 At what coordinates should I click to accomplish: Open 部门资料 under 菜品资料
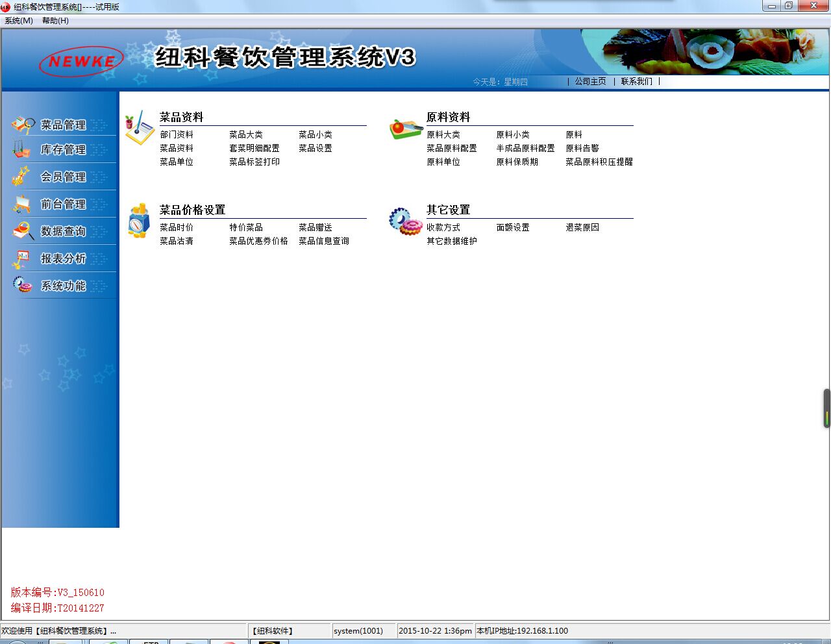point(177,134)
